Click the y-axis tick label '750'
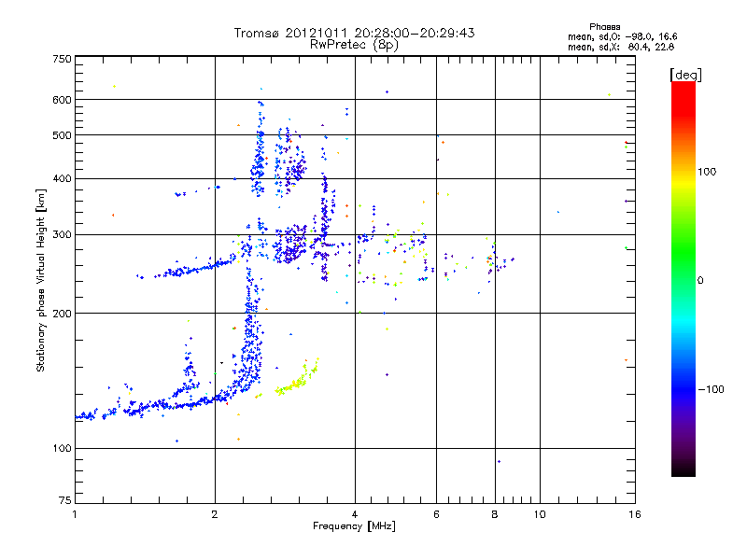747x560 pixels. (x=62, y=59)
